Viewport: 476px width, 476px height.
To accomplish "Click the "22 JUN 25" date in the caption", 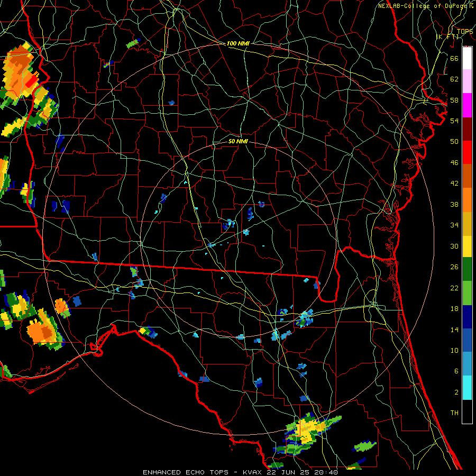I will (x=289, y=472).
